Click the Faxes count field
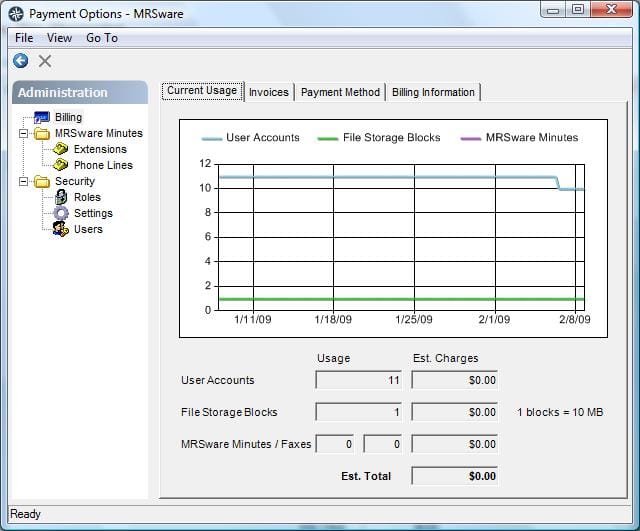This screenshot has height=531, width=640. (x=382, y=444)
